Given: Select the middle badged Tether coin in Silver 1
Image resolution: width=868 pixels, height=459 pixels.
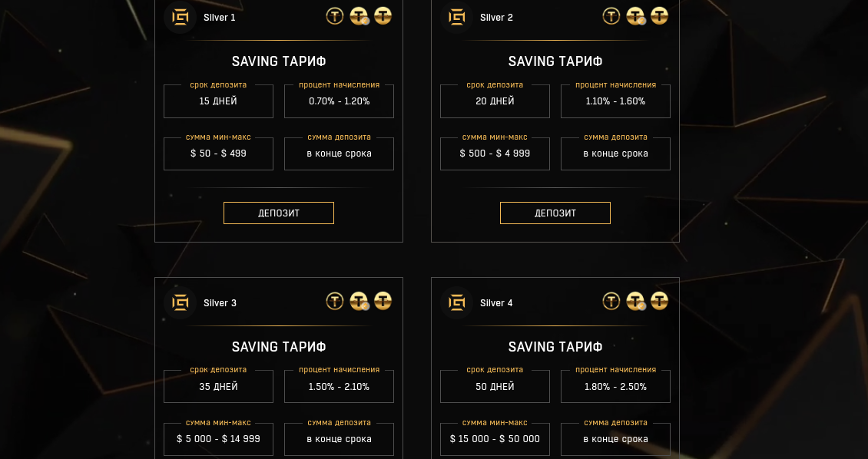Looking at the screenshot, I should pos(359,16).
